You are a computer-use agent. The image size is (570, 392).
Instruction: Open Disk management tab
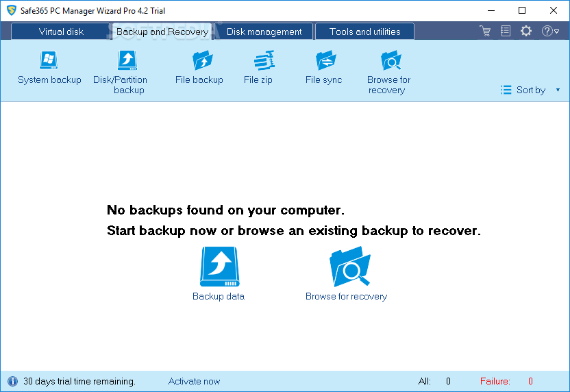(x=264, y=32)
